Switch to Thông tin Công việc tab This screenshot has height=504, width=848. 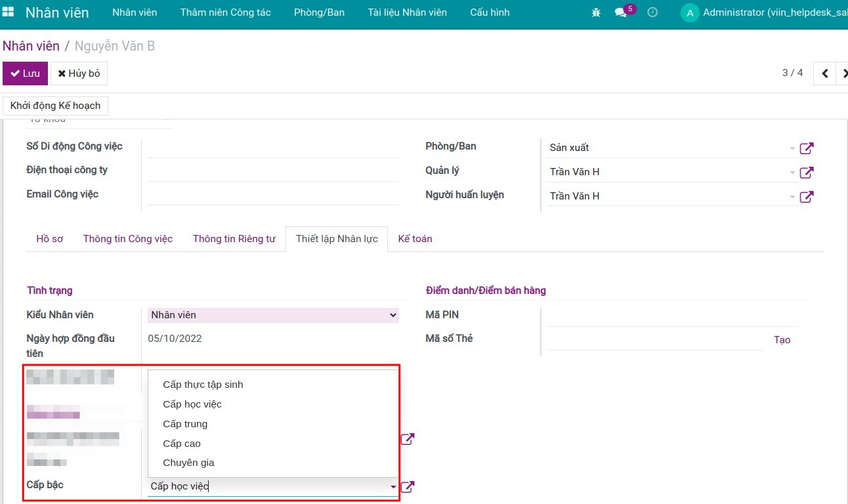[127, 239]
